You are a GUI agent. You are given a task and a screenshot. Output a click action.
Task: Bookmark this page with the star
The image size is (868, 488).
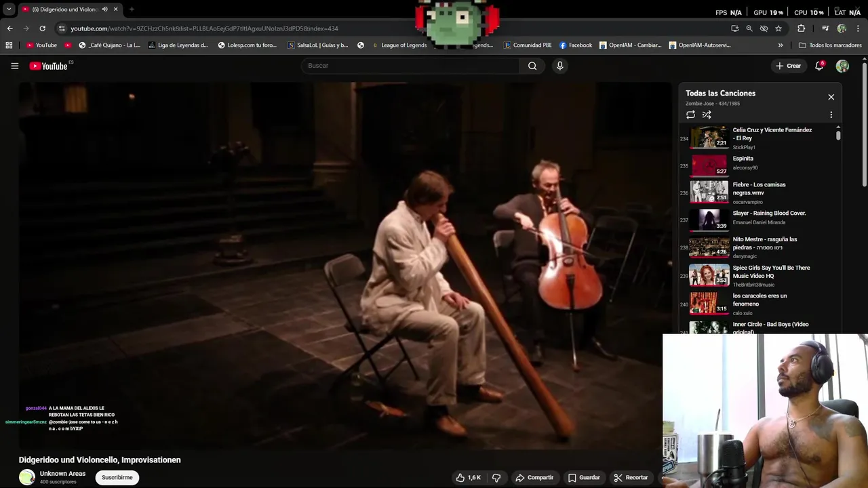778,28
